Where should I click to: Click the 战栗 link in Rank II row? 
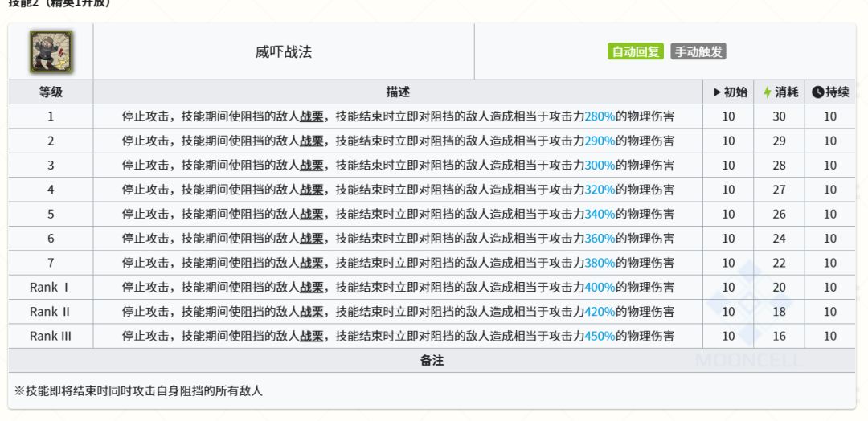(x=312, y=312)
